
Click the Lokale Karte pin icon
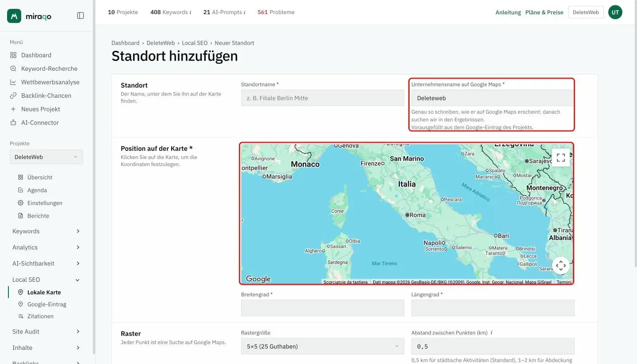(20, 292)
